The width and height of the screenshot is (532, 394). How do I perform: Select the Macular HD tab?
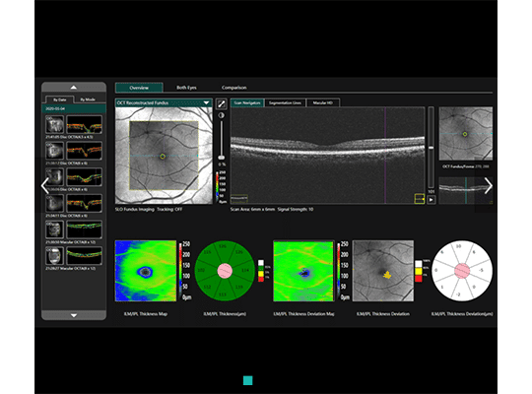coord(323,102)
